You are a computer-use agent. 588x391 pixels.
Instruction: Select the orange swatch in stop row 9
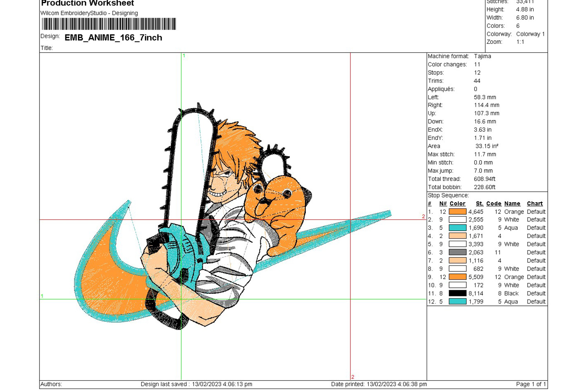(458, 277)
